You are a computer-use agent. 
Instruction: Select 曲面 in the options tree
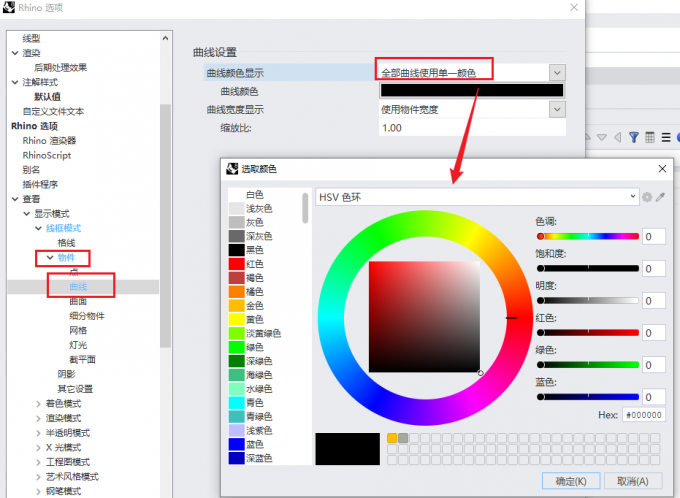point(78,301)
